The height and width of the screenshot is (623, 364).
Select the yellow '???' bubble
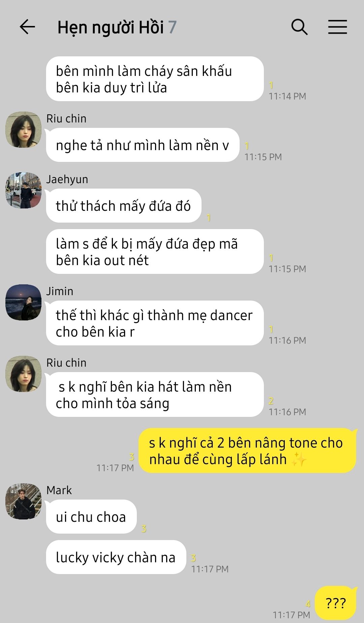(336, 603)
